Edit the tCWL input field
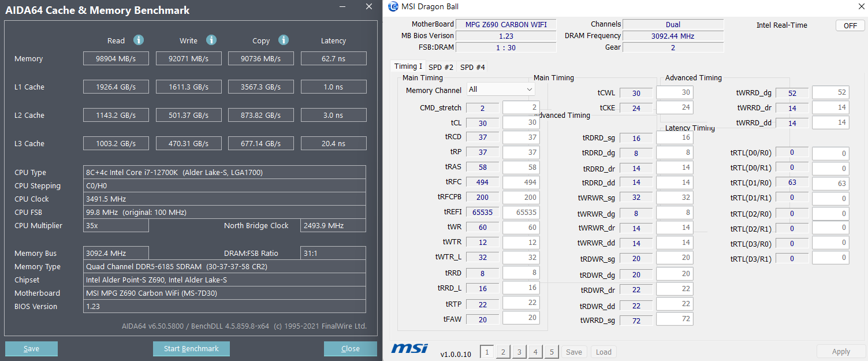Screen dimensions: 868x361 click(x=675, y=92)
